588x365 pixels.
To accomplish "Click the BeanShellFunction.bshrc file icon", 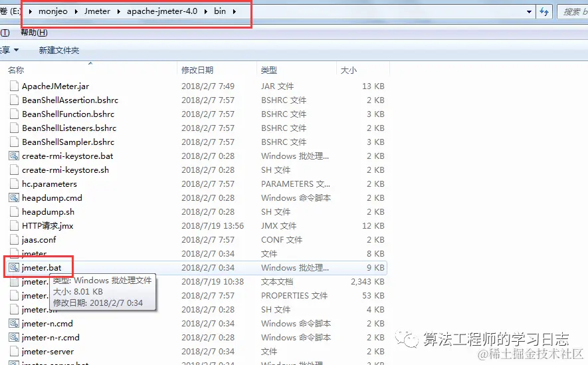I will (x=14, y=114).
